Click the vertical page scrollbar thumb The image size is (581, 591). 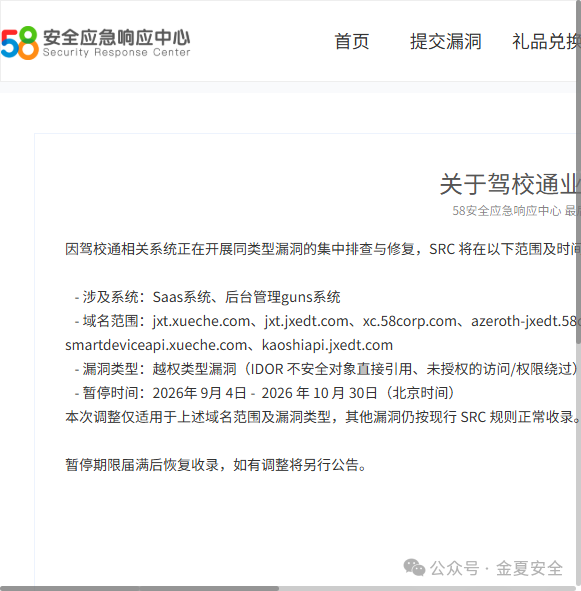[578, 171]
